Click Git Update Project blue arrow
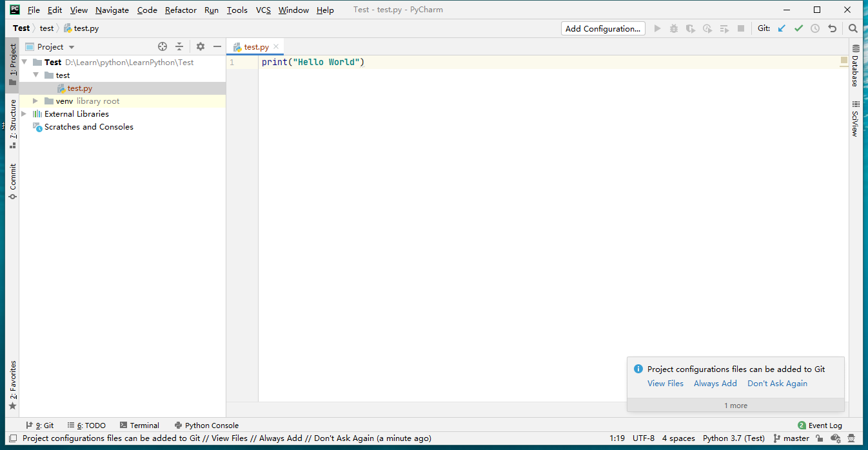This screenshot has height=450, width=868. pos(782,28)
